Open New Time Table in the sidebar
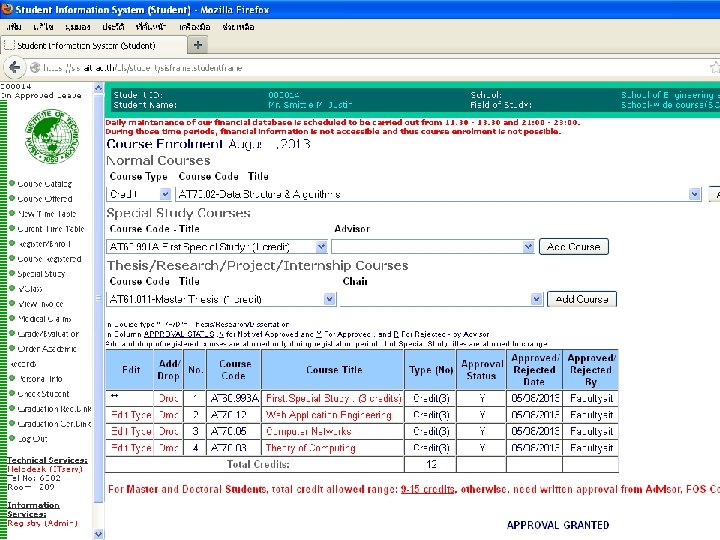This screenshot has width=720, height=540. (46, 214)
